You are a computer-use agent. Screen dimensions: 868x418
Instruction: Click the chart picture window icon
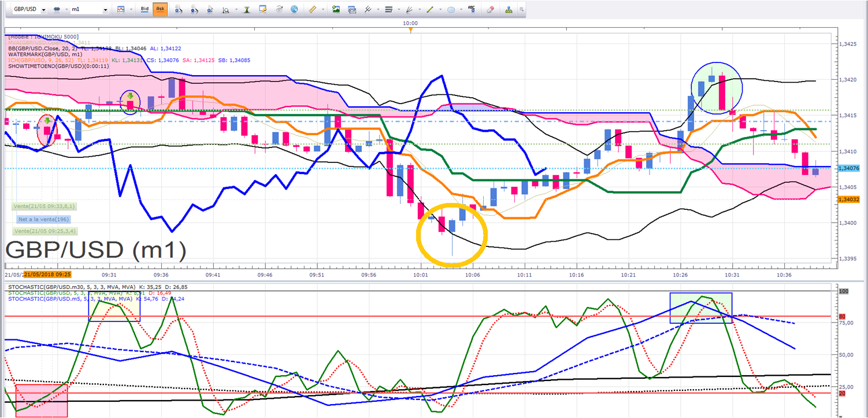pos(351,10)
